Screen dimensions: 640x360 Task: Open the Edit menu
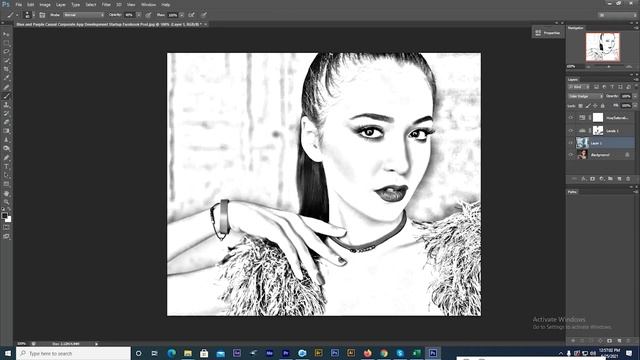[x=31, y=5]
